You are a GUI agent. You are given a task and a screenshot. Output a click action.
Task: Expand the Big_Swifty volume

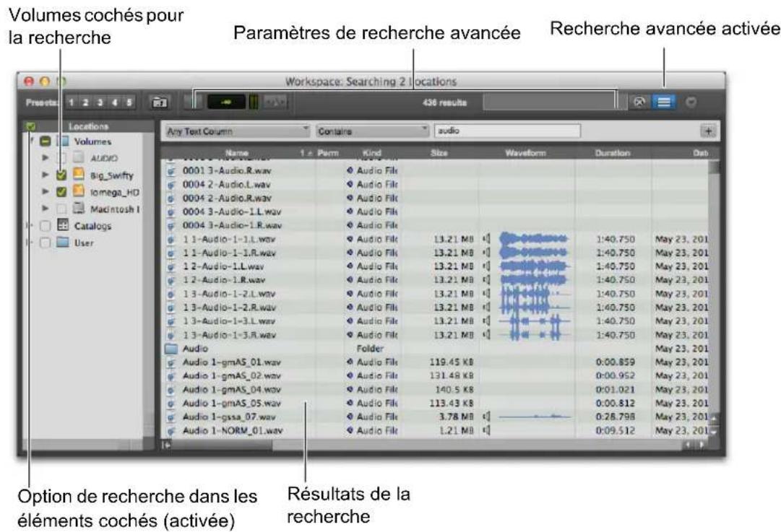(x=46, y=175)
